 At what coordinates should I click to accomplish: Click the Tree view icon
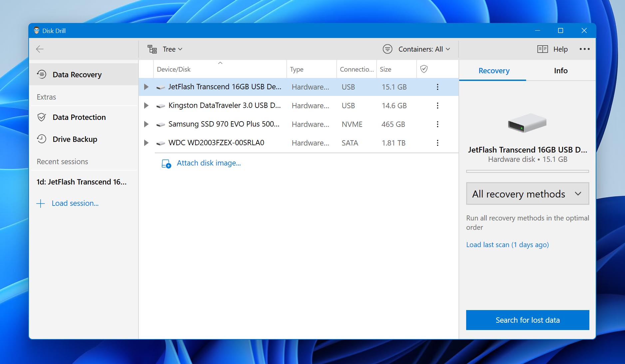(x=152, y=49)
